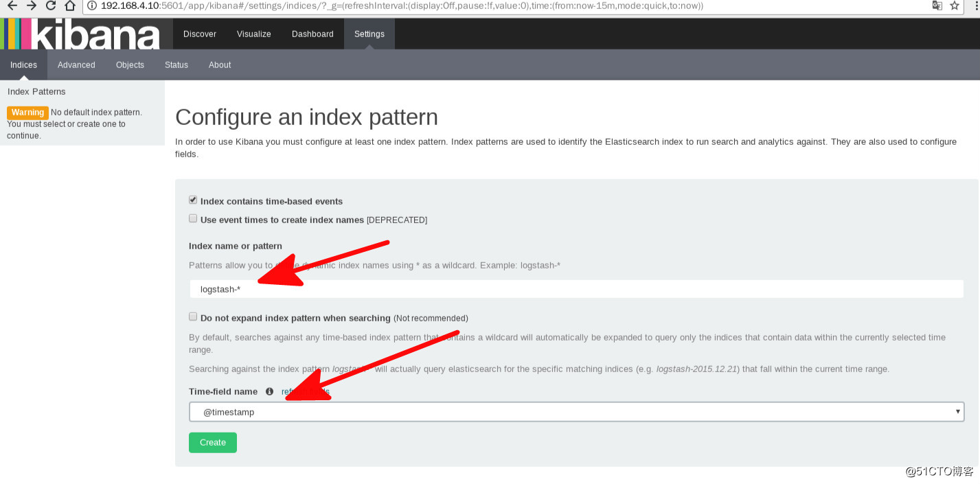Click the browser address bar URL
Screen dimensions: 980x484
pyautogui.click(x=402, y=5)
